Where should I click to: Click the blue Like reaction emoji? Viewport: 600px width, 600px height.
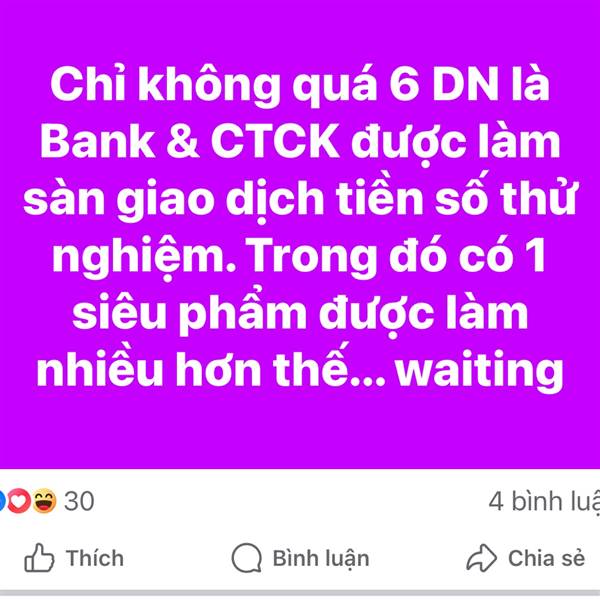coord(2,501)
